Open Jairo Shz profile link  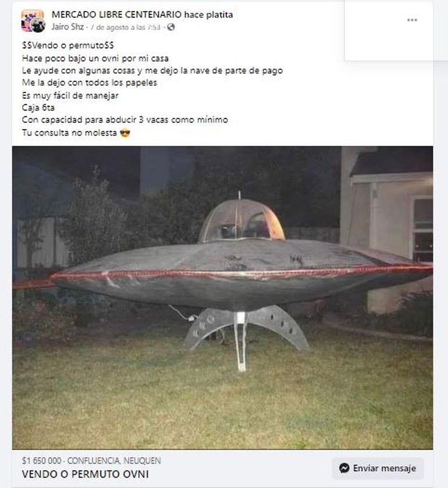(67, 27)
